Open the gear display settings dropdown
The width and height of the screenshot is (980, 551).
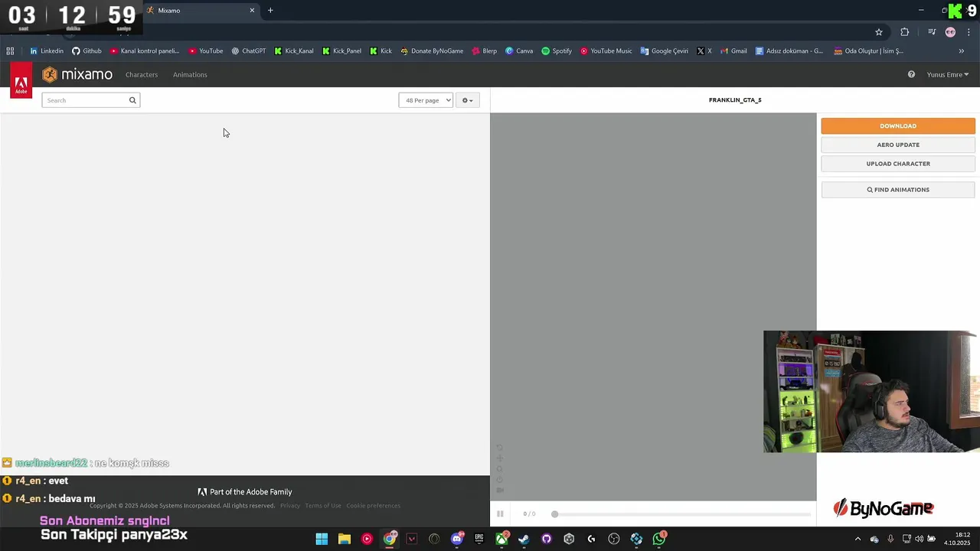point(467,100)
